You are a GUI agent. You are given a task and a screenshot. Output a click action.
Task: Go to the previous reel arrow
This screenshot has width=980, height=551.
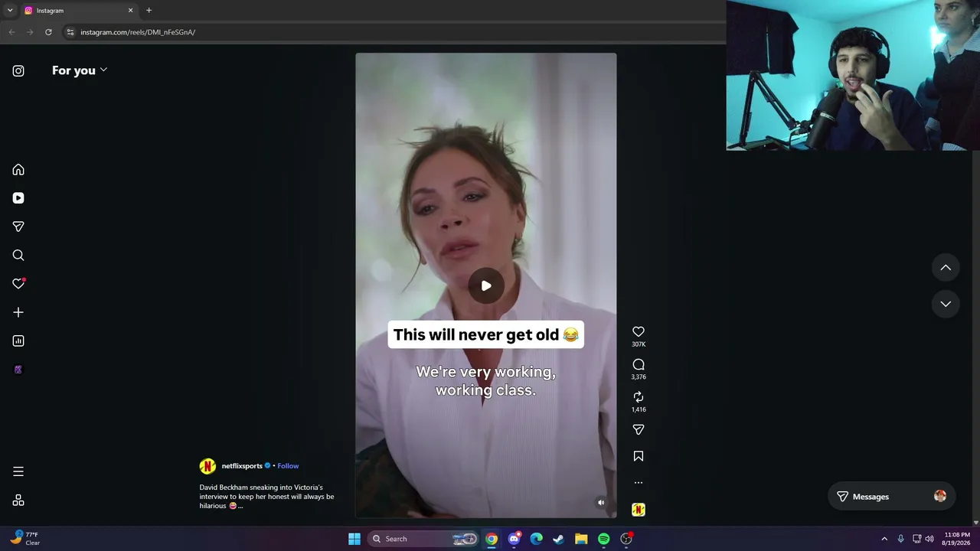[946, 268]
